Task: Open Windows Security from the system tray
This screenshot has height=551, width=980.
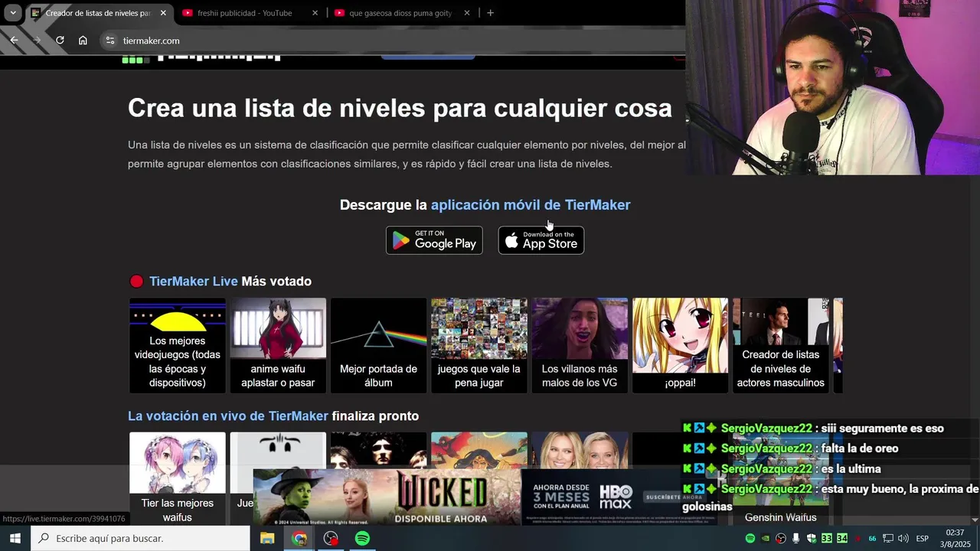Action: tap(812, 539)
